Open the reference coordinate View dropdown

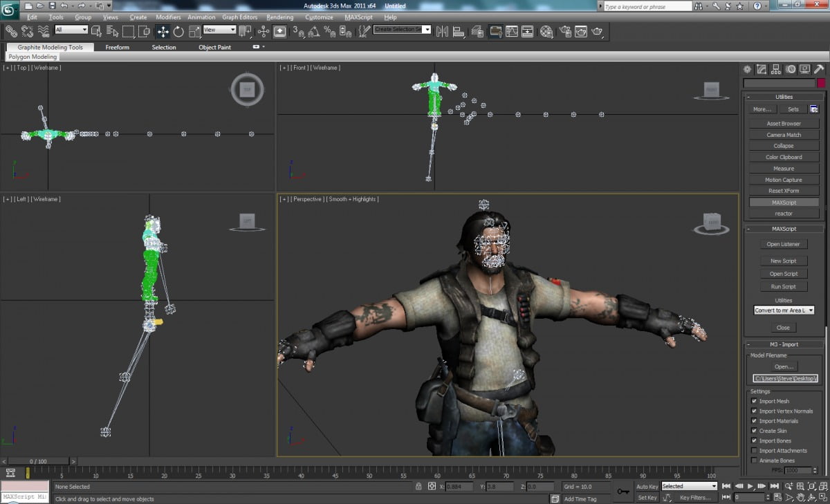click(219, 30)
